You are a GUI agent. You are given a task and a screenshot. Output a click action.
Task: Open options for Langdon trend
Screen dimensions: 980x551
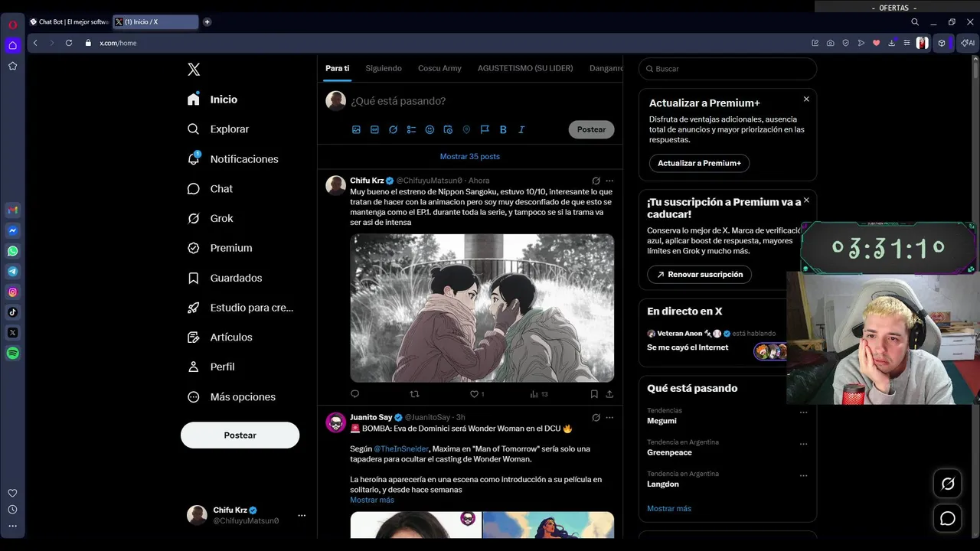(x=803, y=475)
